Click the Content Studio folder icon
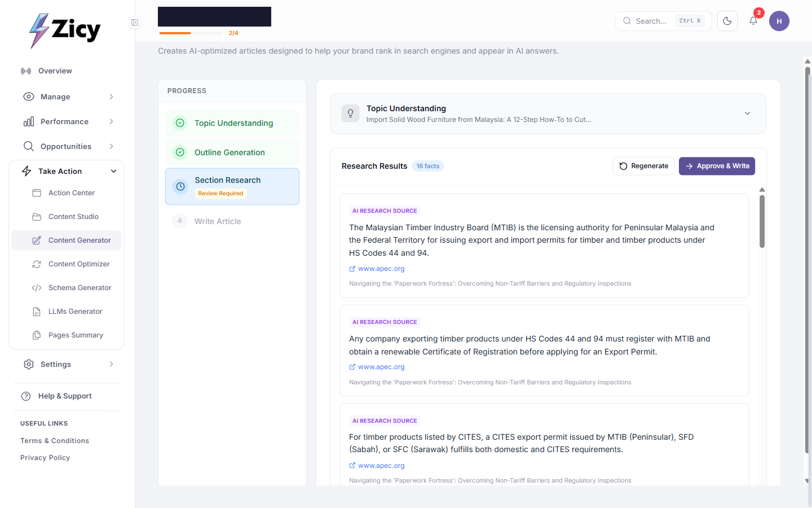The image size is (812, 508). [x=37, y=217]
